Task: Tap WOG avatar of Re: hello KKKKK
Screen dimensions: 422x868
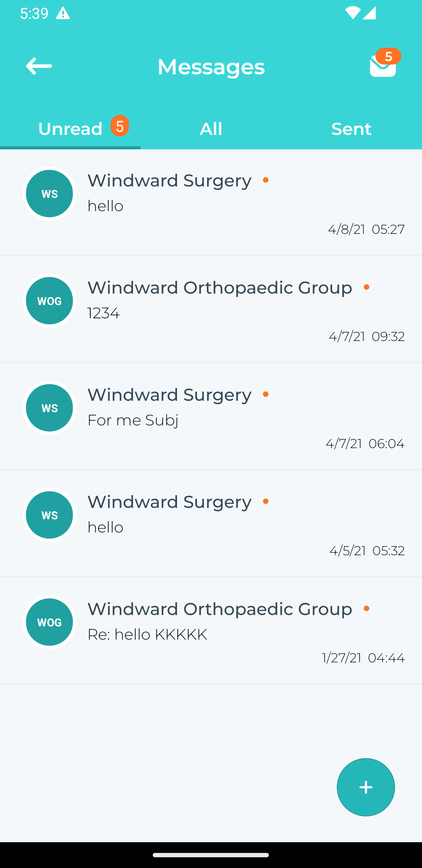Action: point(49,622)
